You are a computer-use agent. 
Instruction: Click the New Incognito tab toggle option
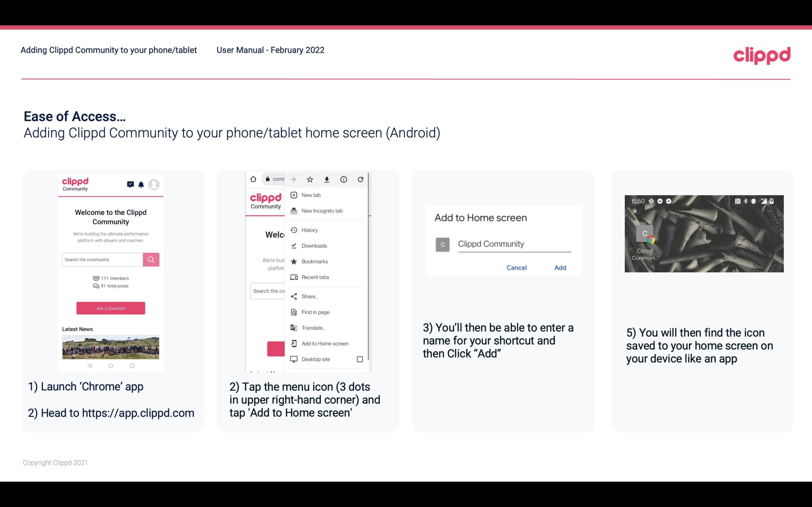[322, 211]
